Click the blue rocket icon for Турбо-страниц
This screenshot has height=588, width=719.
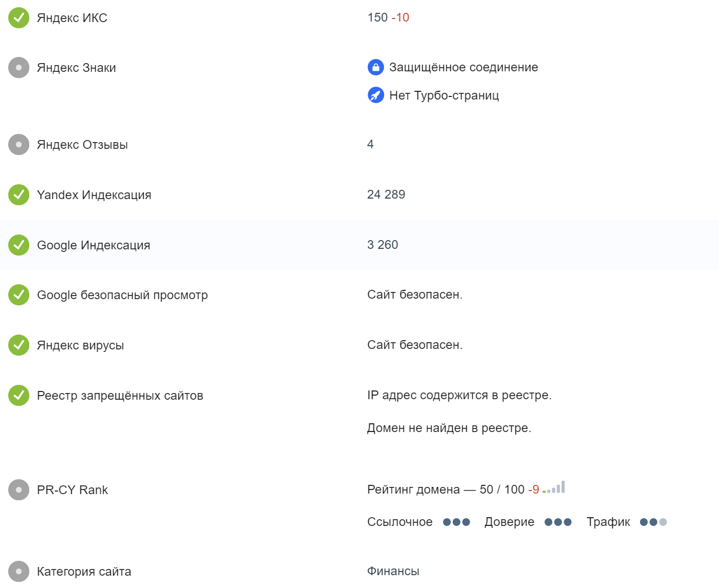click(x=376, y=95)
